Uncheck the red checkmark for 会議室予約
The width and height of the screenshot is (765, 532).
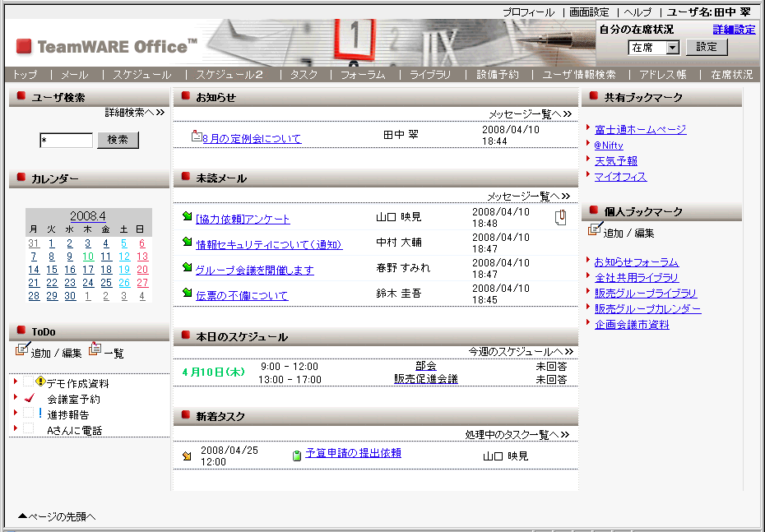pyautogui.click(x=30, y=397)
